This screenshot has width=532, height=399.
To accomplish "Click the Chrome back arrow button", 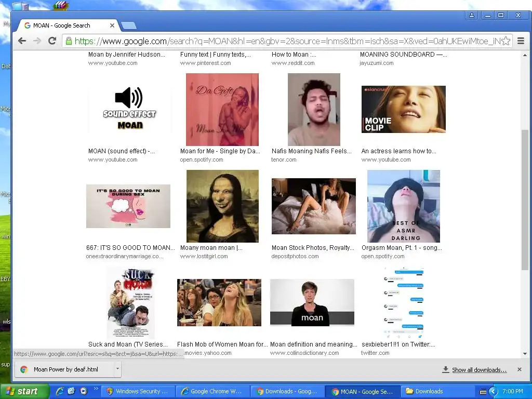I will (x=22, y=41).
